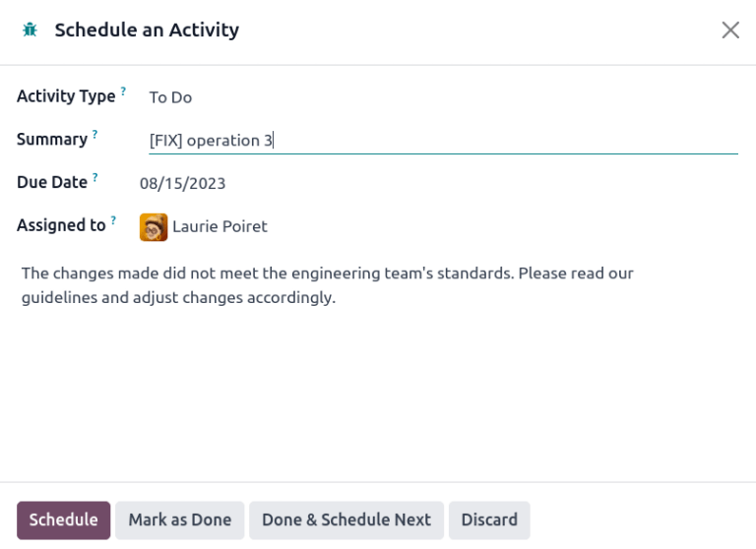The image size is (756, 549).
Task: Click the Due Date label
Action: [52, 183]
